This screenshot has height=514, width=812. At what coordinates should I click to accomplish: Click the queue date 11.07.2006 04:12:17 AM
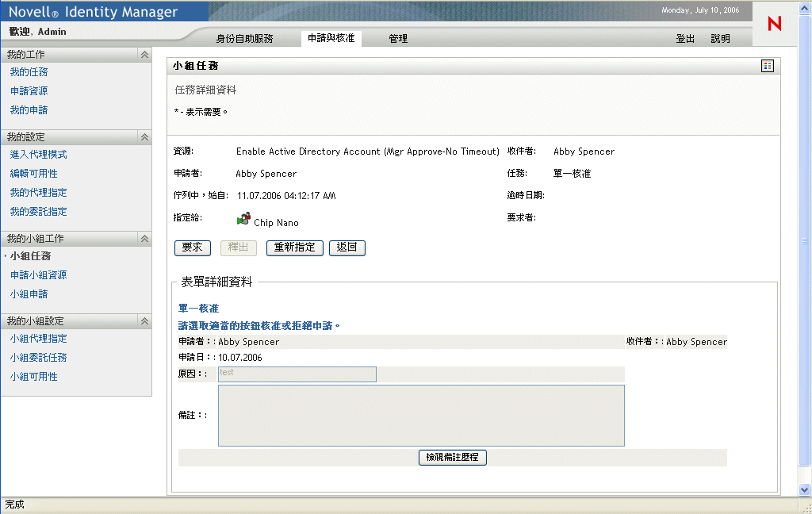pyautogui.click(x=286, y=196)
